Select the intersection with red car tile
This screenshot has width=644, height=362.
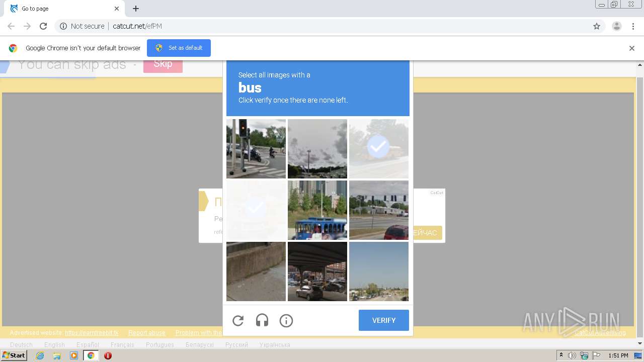coord(379,210)
